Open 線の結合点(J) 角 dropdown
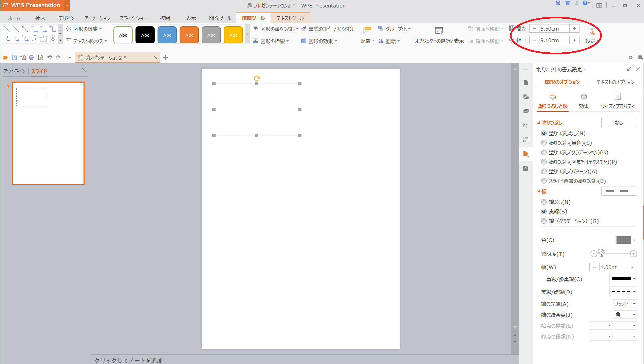Screen dimensions: 644x364 (625, 315)
